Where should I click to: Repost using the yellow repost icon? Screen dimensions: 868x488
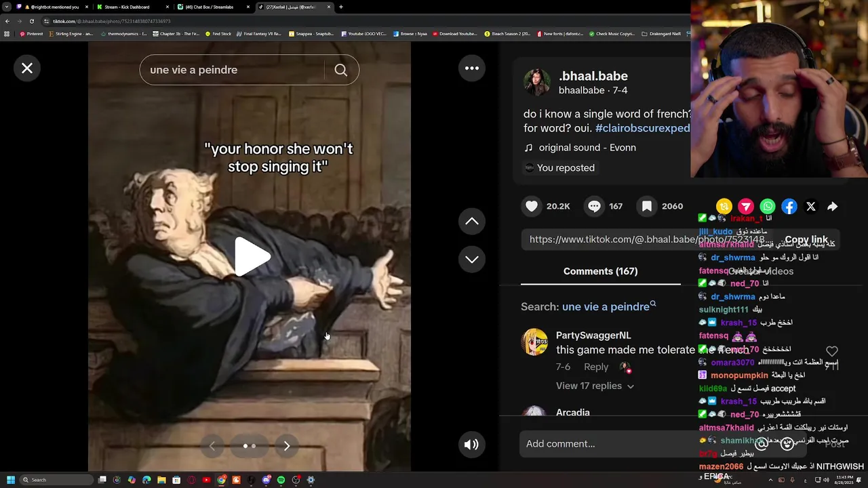point(724,207)
